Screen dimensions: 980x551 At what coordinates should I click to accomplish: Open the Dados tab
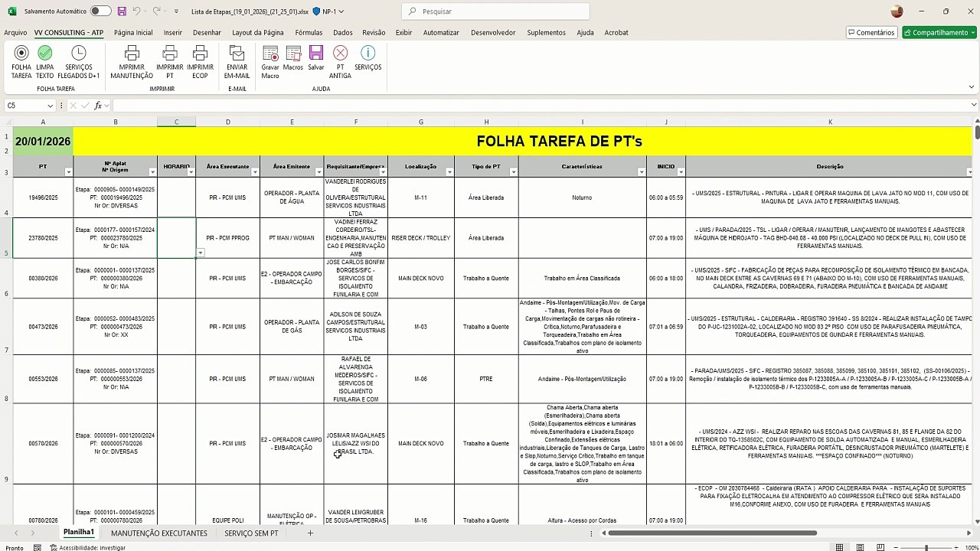(x=343, y=33)
